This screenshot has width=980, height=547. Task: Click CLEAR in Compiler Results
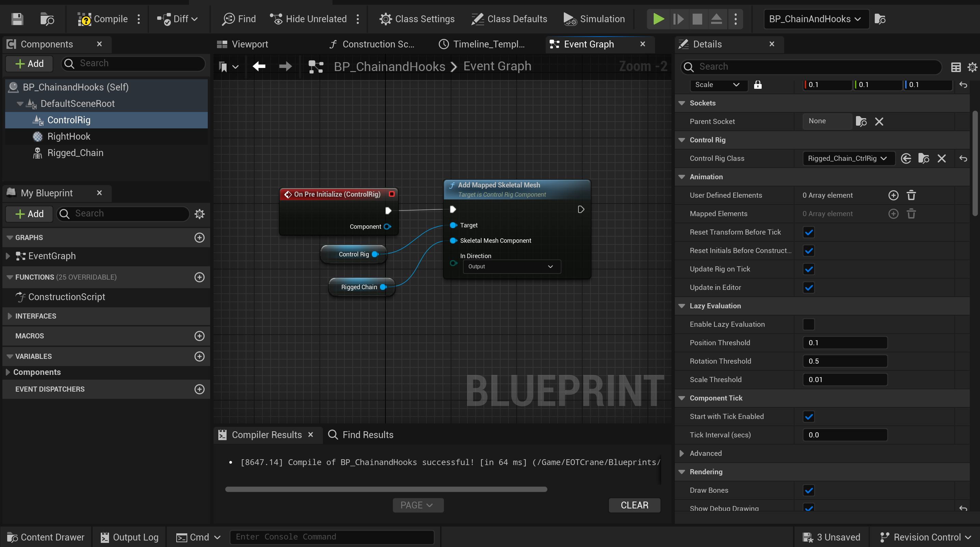tap(634, 505)
